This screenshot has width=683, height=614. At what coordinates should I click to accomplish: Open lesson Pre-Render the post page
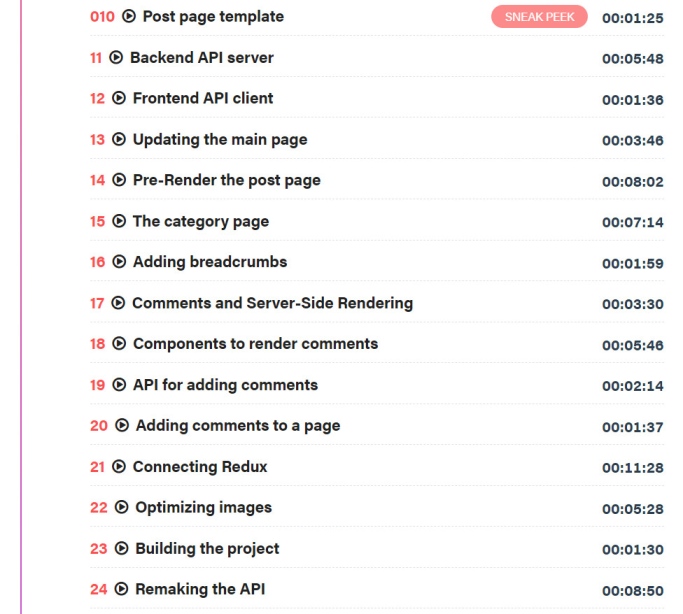point(227,181)
